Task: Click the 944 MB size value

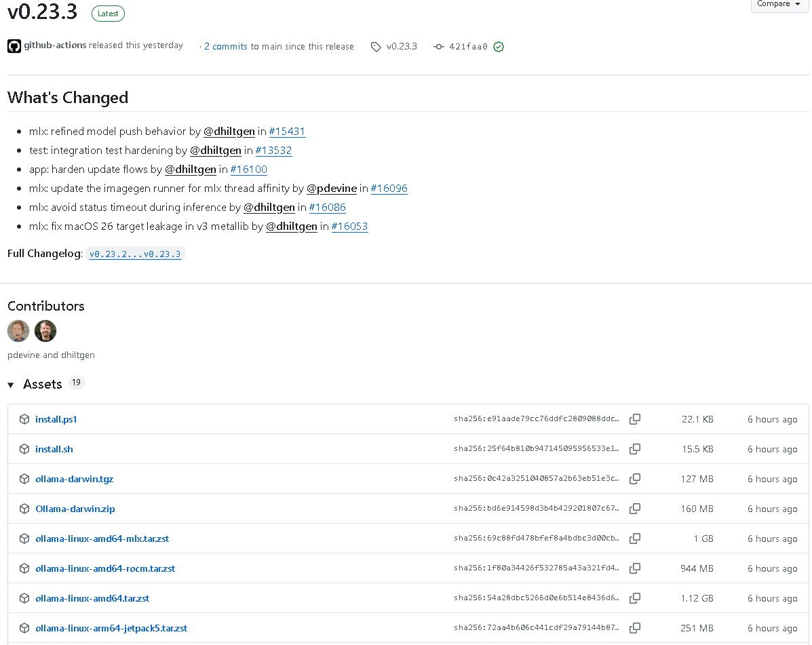Action: coord(697,568)
